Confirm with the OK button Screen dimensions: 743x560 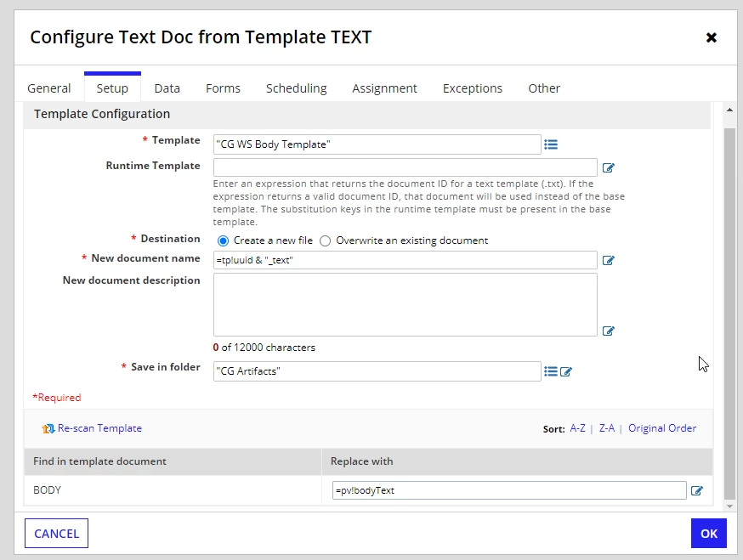709,534
